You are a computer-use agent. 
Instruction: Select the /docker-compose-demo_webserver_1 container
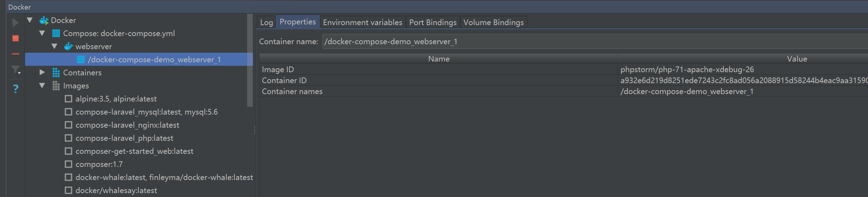point(154,59)
